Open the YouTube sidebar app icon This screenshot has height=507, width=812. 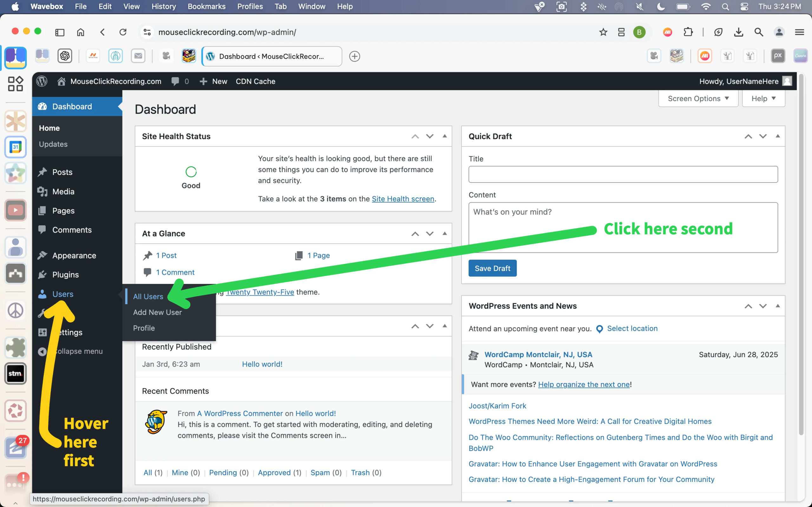16,210
